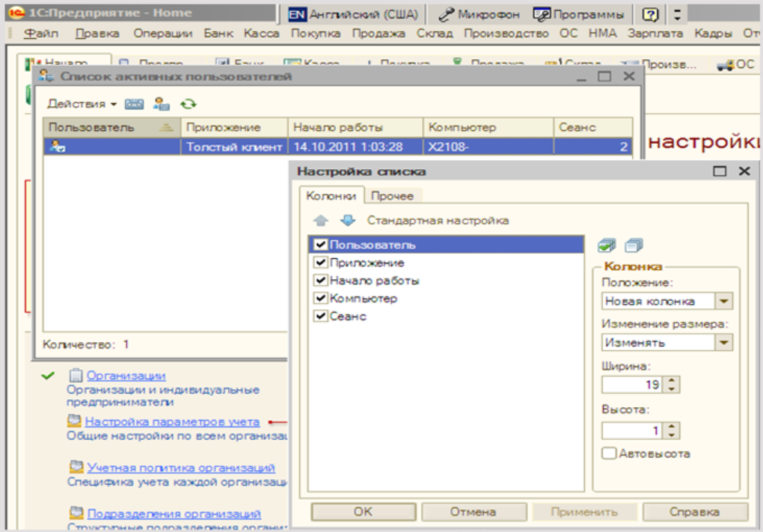
Task: Switch to the Прочее tab
Action: click(392, 196)
